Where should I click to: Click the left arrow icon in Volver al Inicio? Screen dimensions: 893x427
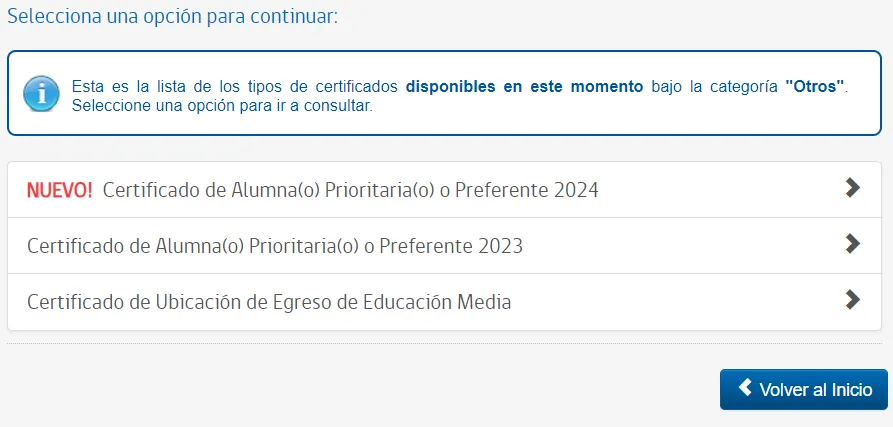coord(744,388)
